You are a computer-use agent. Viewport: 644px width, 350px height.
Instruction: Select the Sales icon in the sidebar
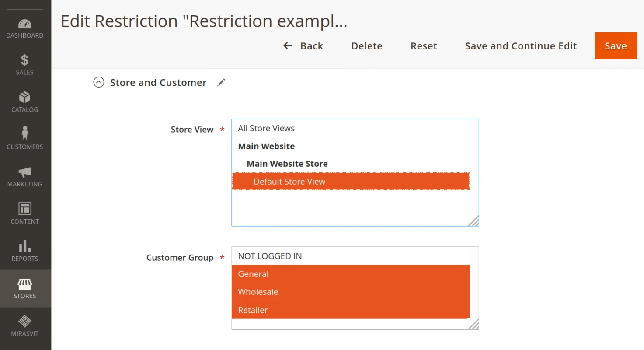tap(25, 64)
